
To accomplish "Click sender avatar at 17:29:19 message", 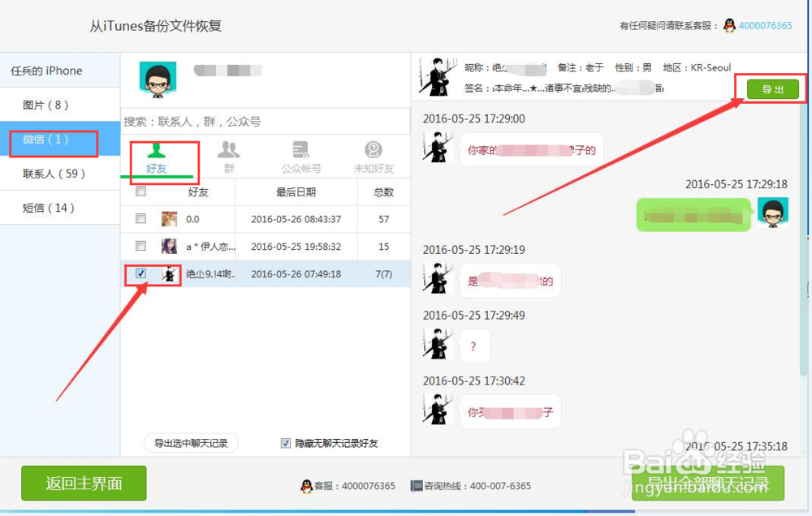I will (x=438, y=278).
